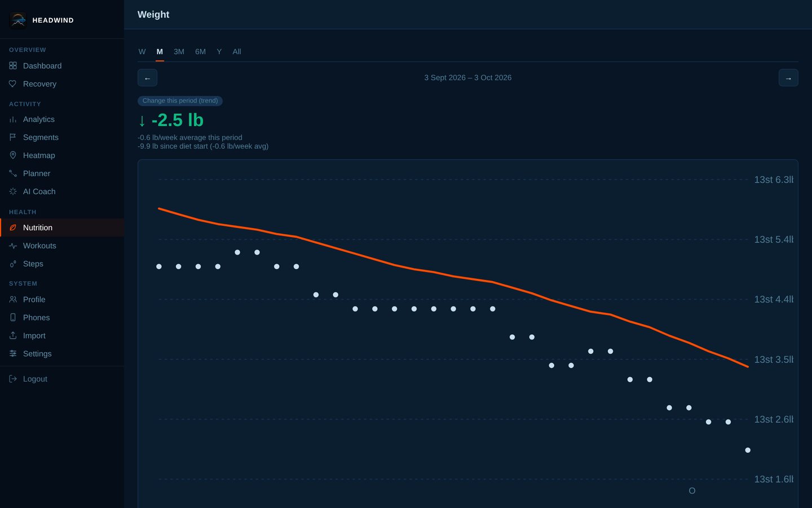Go to next period with right arrow
Image resolution: width=812 pixels, height=508 pixels.
(x=788, y=78)
